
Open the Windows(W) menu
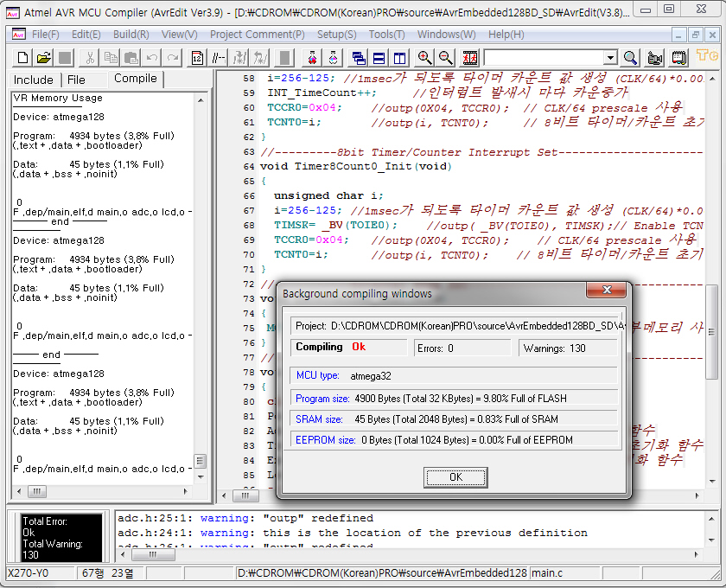tap(446, 35)
